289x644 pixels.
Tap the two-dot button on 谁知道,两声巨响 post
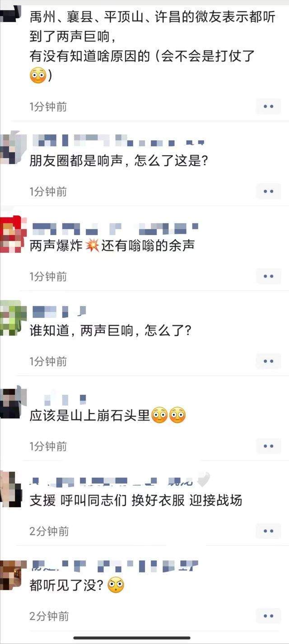point(268,361)
